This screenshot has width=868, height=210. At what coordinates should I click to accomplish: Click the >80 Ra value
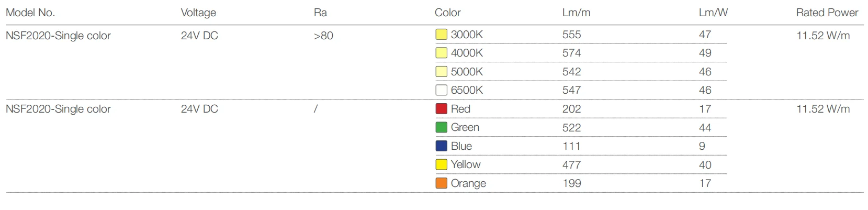[x=323, y=36]
